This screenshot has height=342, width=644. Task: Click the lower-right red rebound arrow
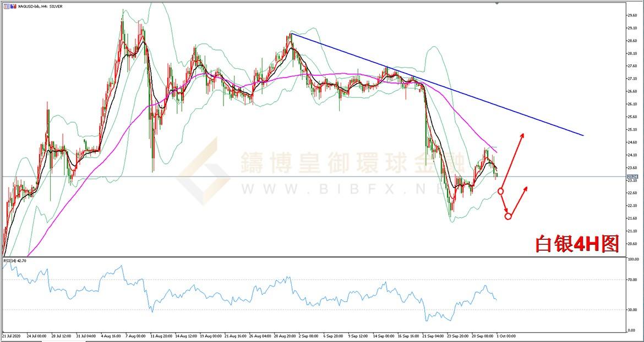tap(519, 201)
